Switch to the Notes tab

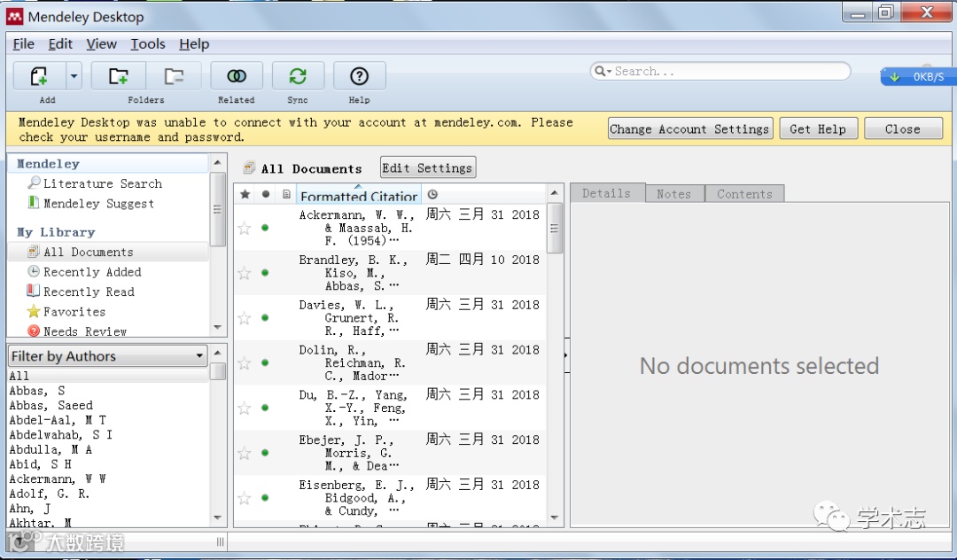pos(674,193)
